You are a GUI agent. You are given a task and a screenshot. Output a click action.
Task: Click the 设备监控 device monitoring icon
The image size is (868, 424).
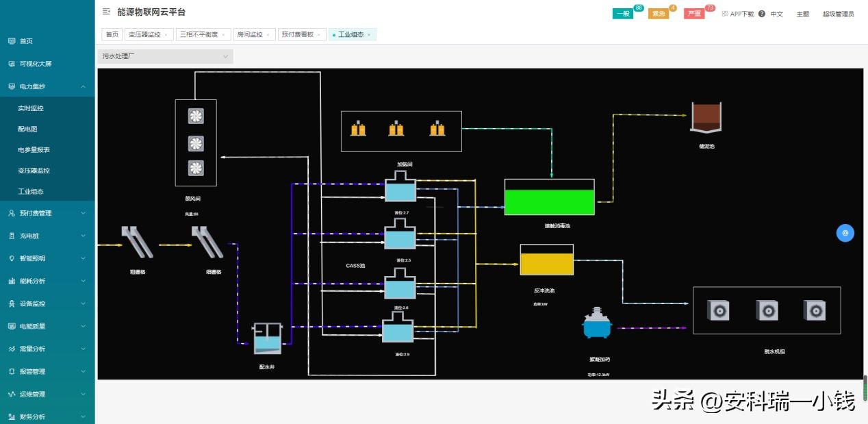click(x=12, y=303)
